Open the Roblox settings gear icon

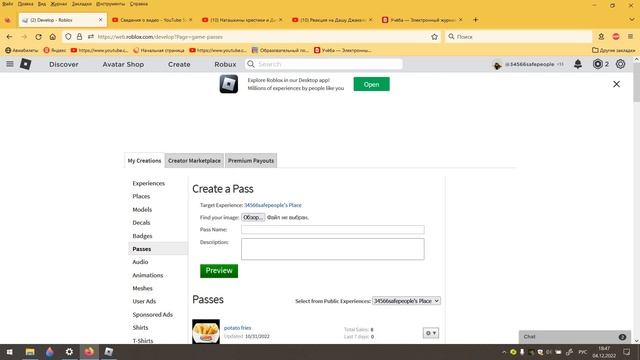click(620, 64)
